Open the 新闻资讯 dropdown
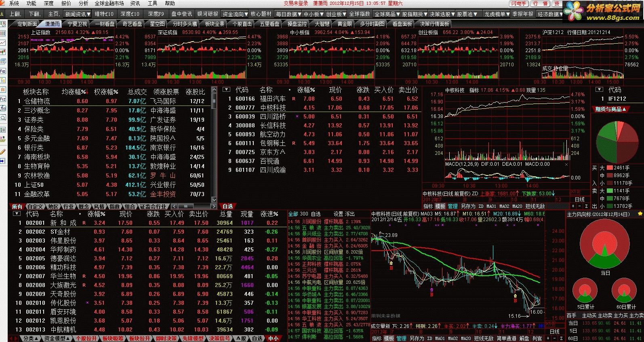 coord(76,14)
